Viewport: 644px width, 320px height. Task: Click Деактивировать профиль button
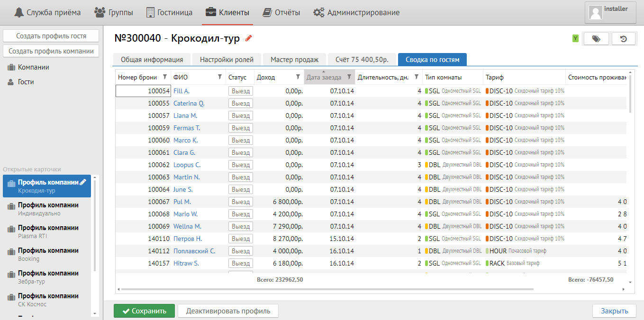click(228, 311)
